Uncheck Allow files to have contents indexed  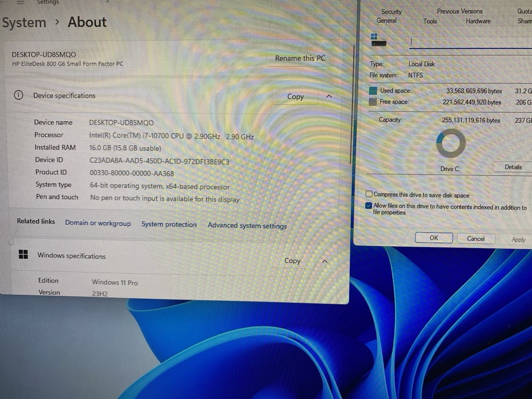pyautogui.click(x=368, y=205)
